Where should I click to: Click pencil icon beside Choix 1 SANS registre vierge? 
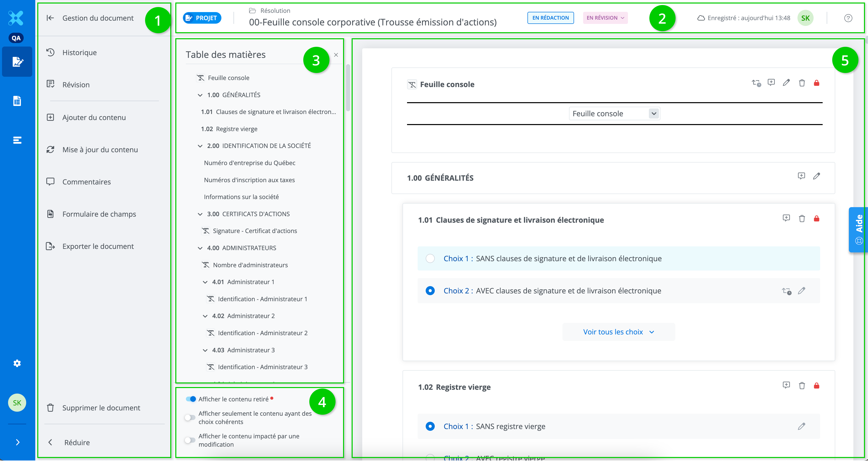(801, 426)
